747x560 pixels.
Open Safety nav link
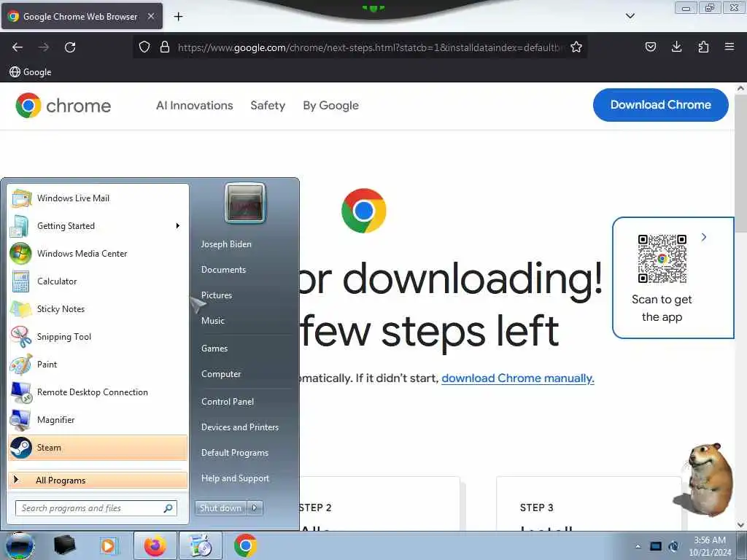pos(268,105)
